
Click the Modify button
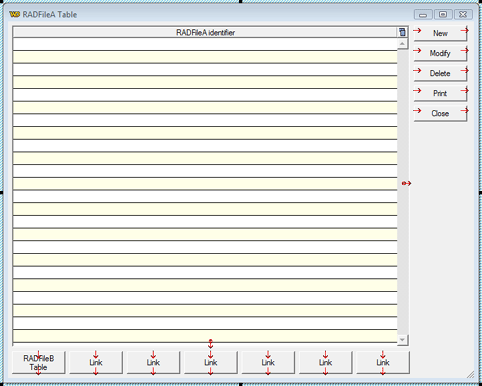[440, 53]
